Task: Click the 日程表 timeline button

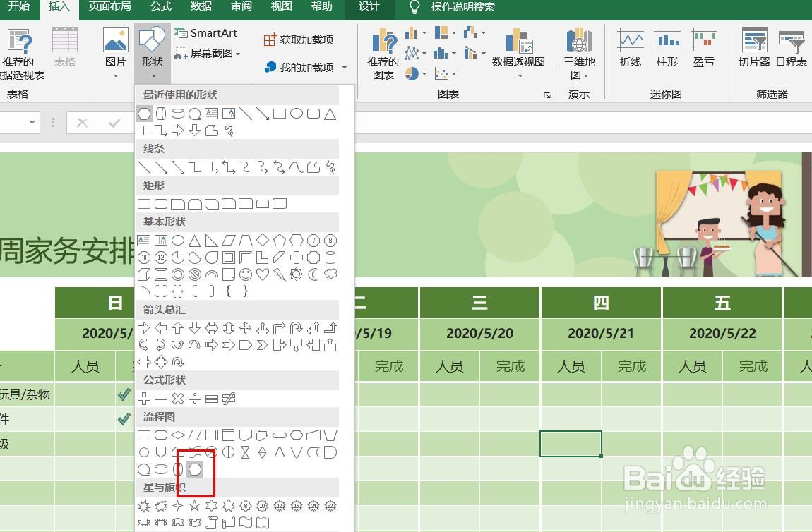Action: (x=791, y=48)
